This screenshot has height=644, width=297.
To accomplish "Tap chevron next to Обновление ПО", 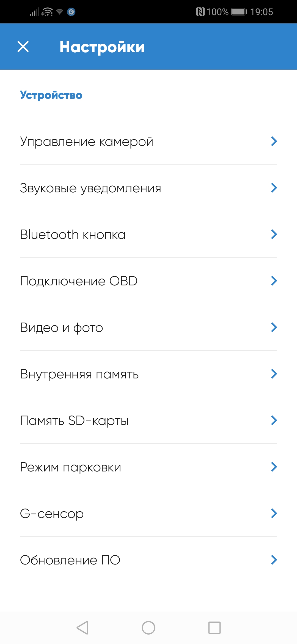I will coord(274,560).
